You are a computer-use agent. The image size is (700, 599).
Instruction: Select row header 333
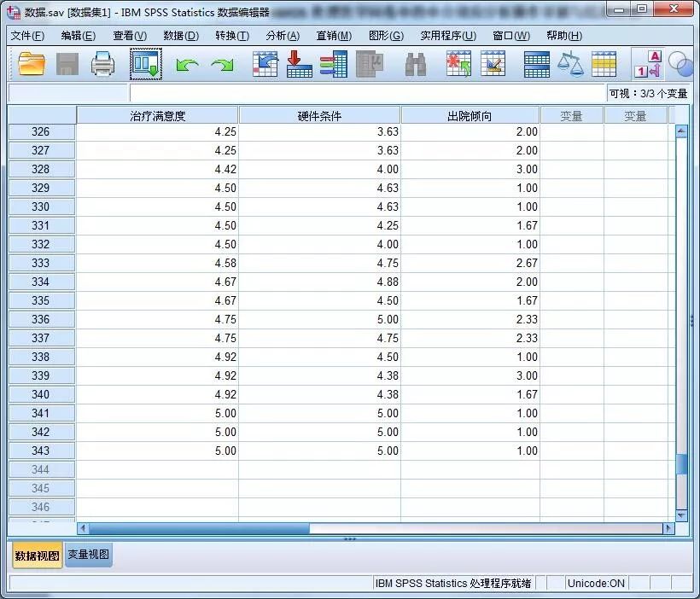41,263
